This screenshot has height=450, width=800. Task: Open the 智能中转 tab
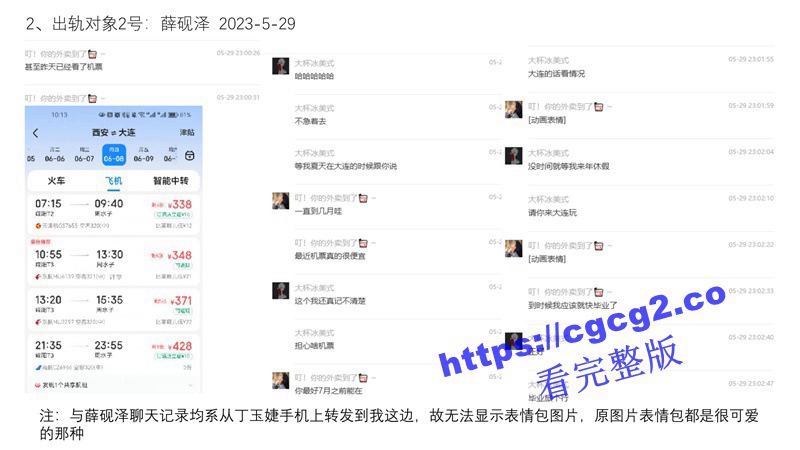click(x=170, y=182)
